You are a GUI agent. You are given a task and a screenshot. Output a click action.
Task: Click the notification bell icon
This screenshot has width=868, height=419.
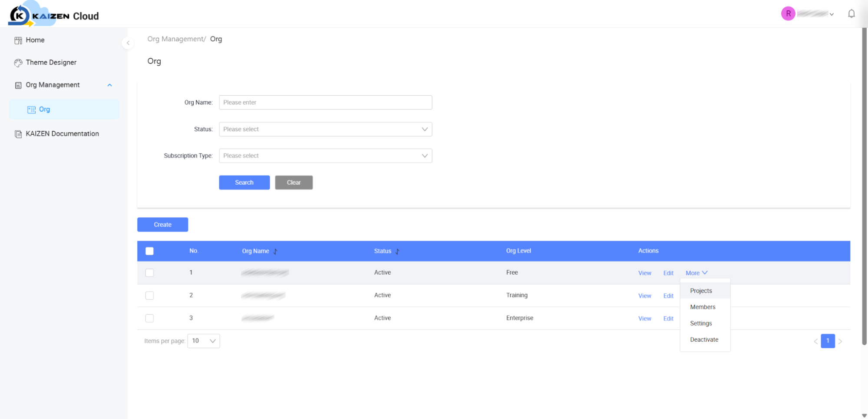coord(851,13)
